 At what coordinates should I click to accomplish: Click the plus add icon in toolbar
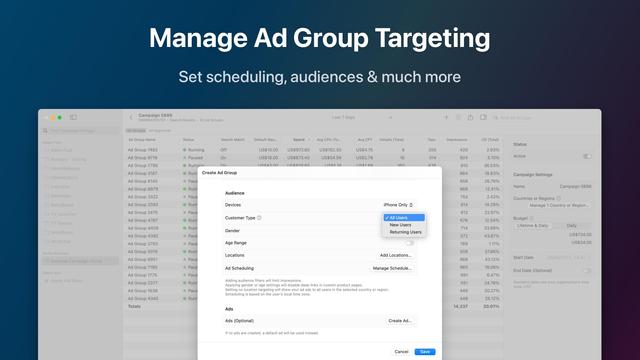tap(446, 118)
